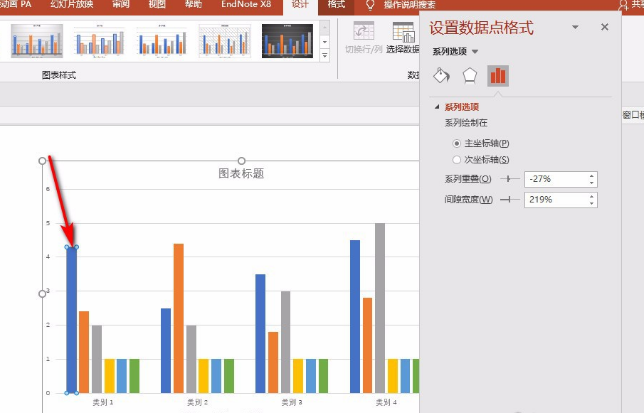Switch to the 设计 ribbon tab
The height and width of the screenshot is (413, 644).
[299, 6]
